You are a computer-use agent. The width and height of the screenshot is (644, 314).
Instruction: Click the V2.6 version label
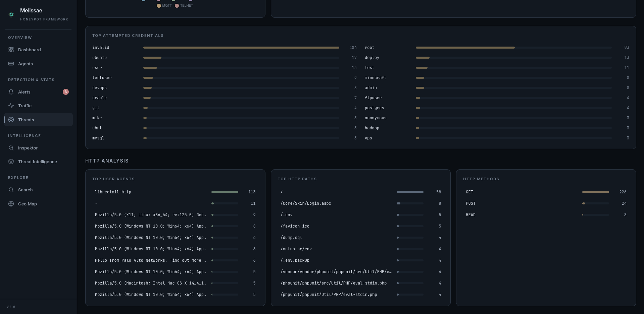pos(11,307)
